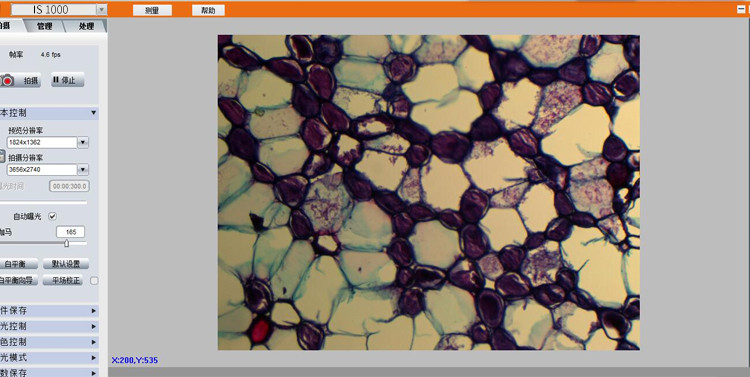The height and width of the screenshot is (377, 750).
Task: Toggle the checkbox beside 平场校正
Action: 94,280
